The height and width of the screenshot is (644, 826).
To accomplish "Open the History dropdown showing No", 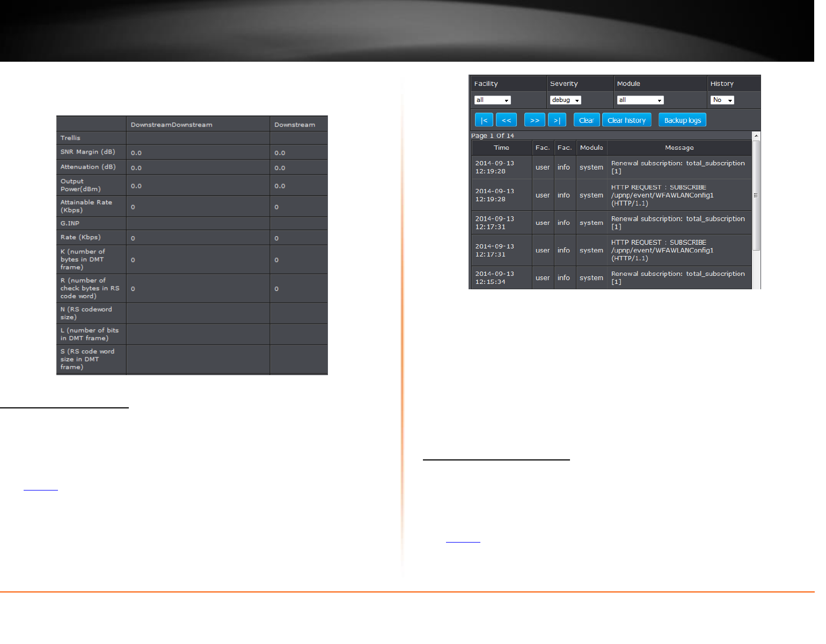I will pos(722,100).
